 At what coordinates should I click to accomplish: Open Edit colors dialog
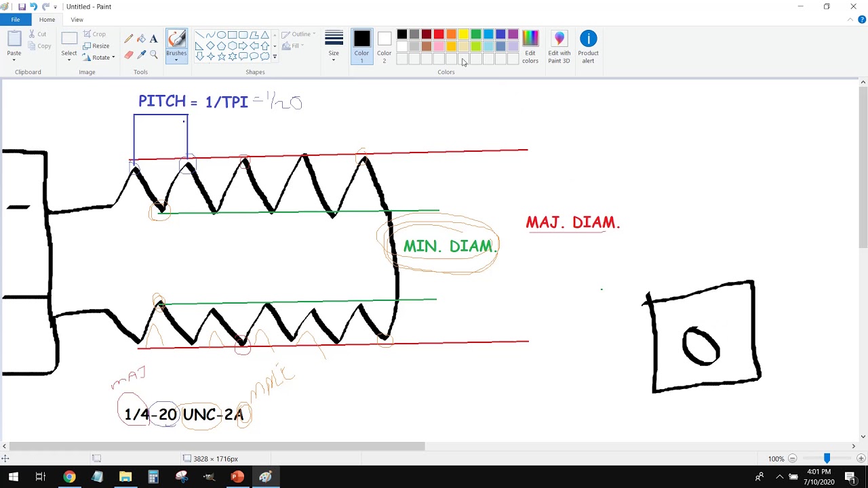point(530,47)
